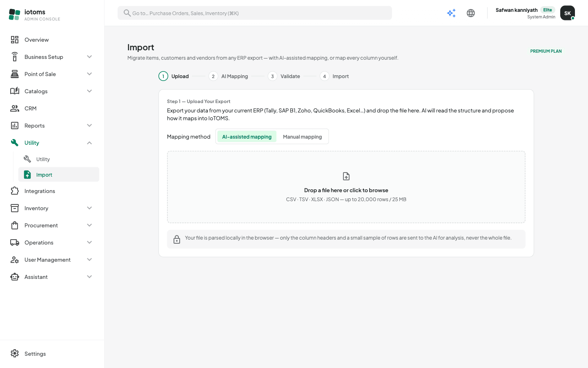
Task: Expand the Catalogs chevron
Action: 89,91
